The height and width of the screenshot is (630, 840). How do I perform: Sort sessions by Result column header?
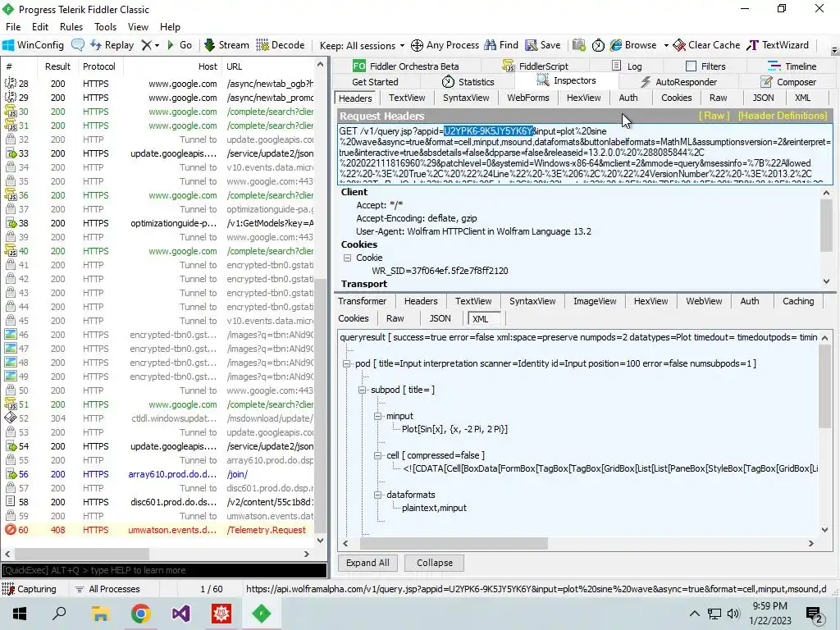[x=57, y=66]
